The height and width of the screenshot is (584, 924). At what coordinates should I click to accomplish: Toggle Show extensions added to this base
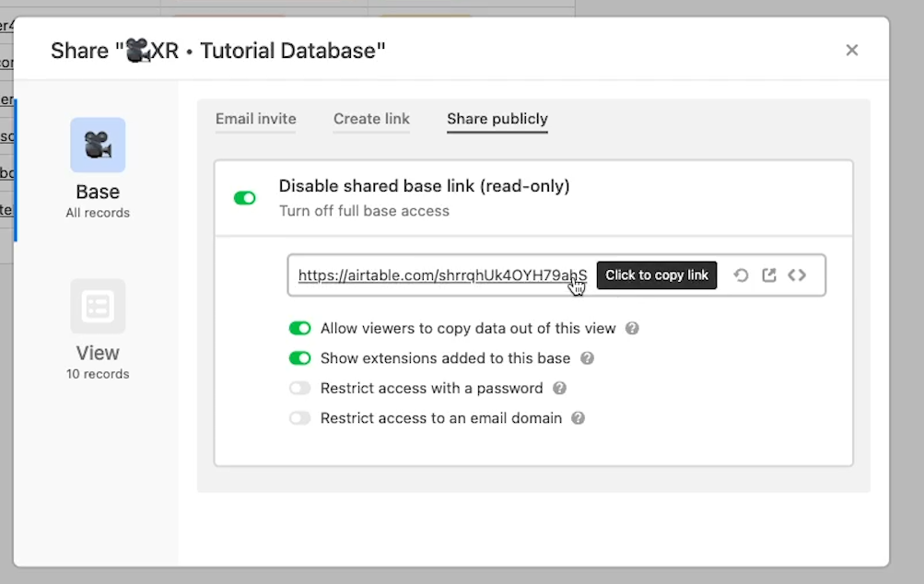[300, 358]
